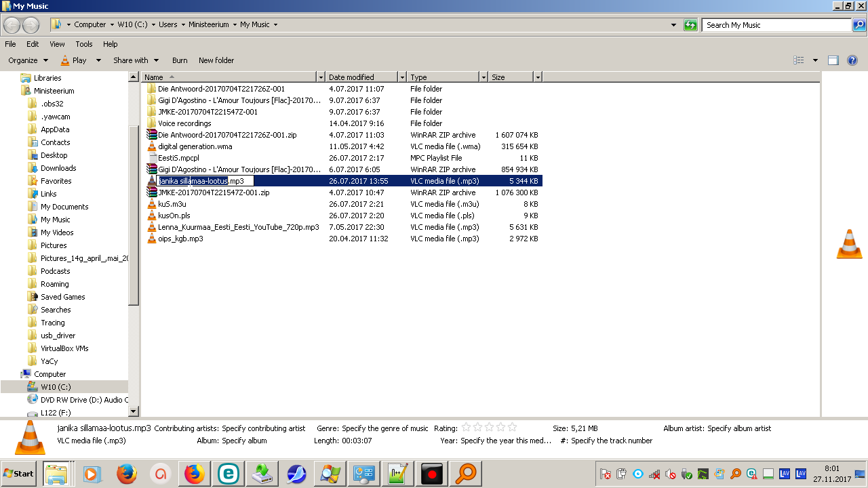Click folder icon of Voice recordings
This screenshot has width=868, height=488.
pyautogui.click(x=152, y=123)
